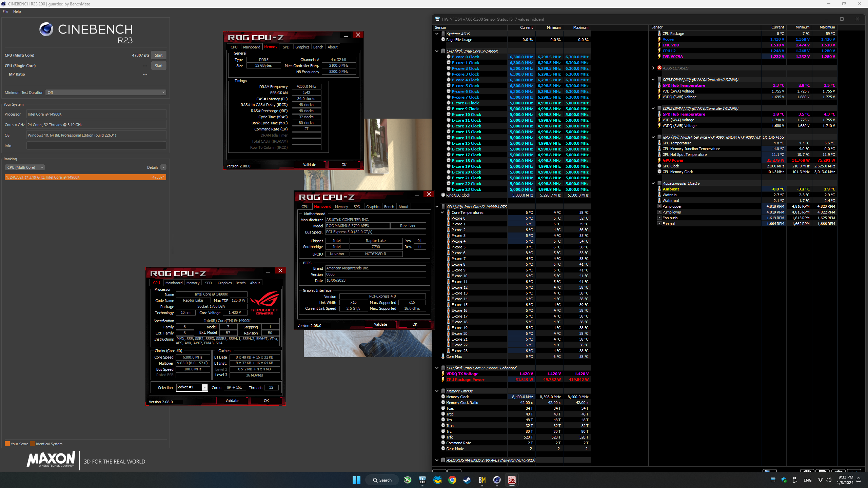Click the Windows Start logo
Viewport: 868px width, 488px height.
coord(356,480)
